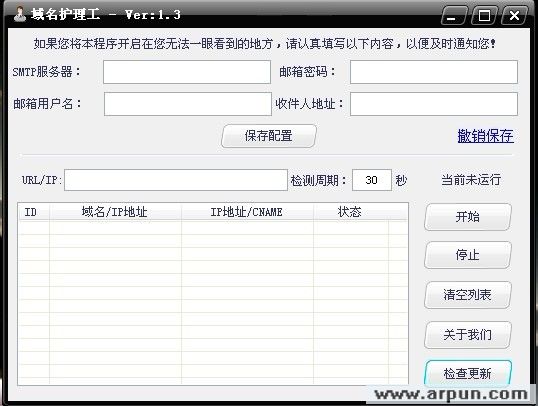
Task: Click the URL/IP input field
Action: [176, 180]
